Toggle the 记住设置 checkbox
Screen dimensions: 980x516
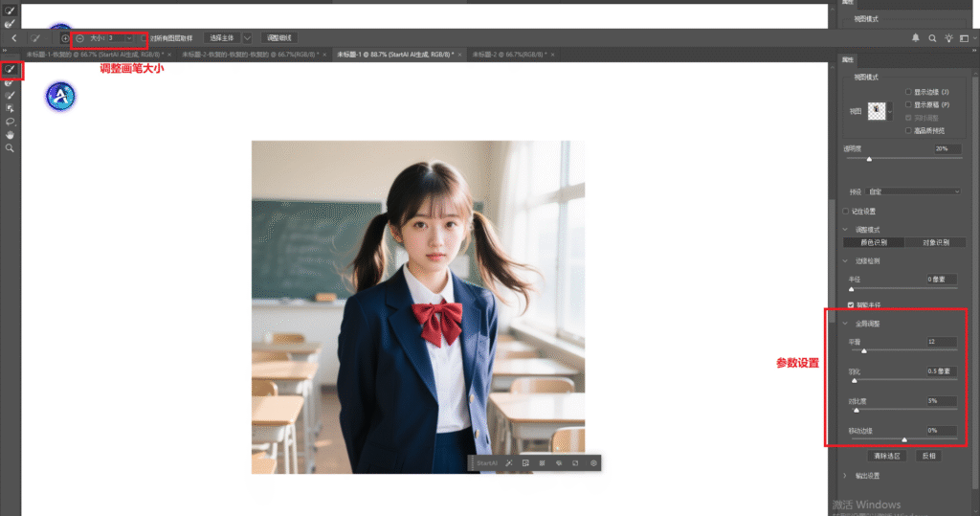tap(845, 211)
